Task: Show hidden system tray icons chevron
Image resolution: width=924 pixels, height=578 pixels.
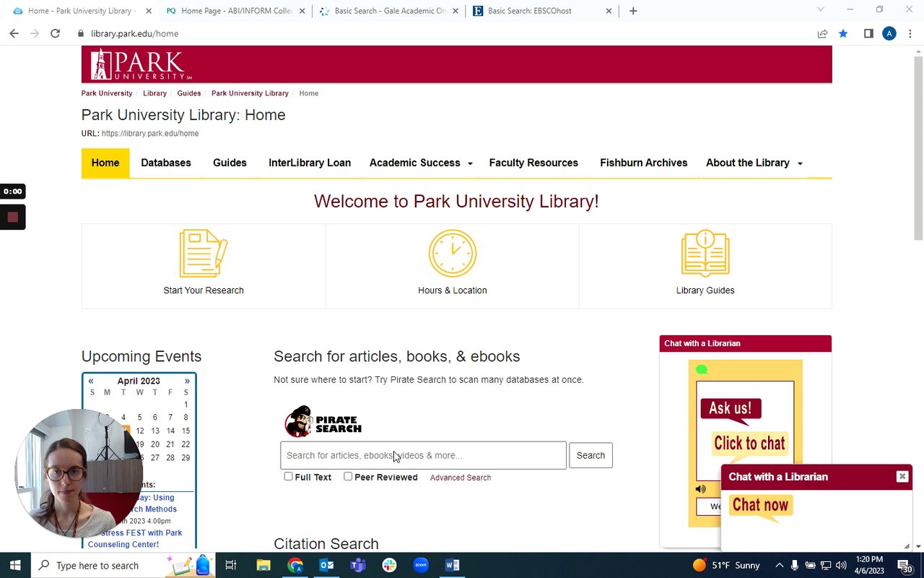Action: (x=779, y=565)
